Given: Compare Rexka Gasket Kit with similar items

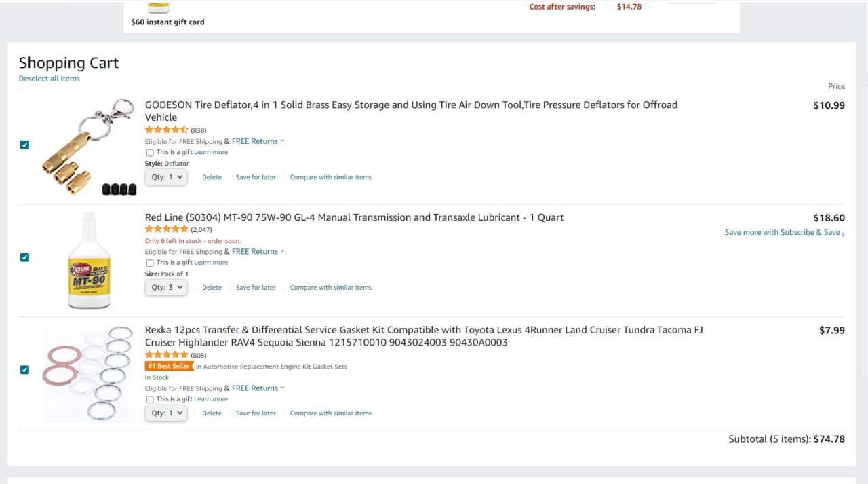Looking at the screenshot, I should (x=331, y=413).
